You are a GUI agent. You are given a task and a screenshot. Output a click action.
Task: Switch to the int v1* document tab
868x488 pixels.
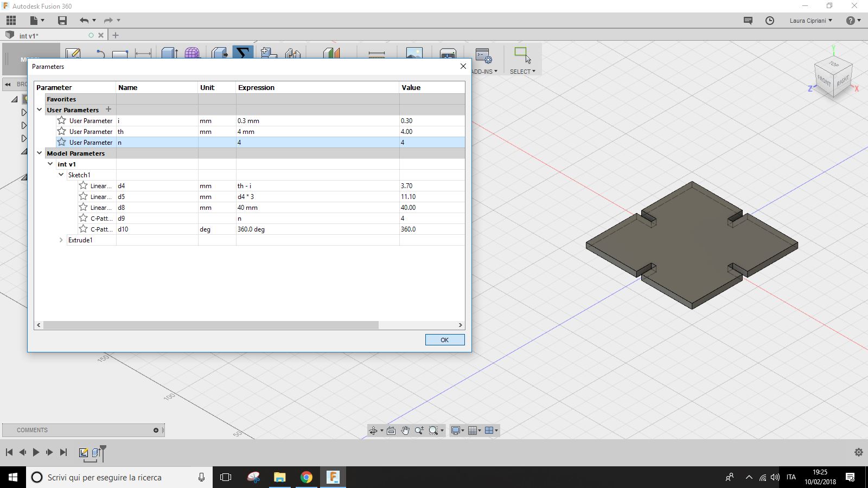pyautogui.click(x=29, y=36)
